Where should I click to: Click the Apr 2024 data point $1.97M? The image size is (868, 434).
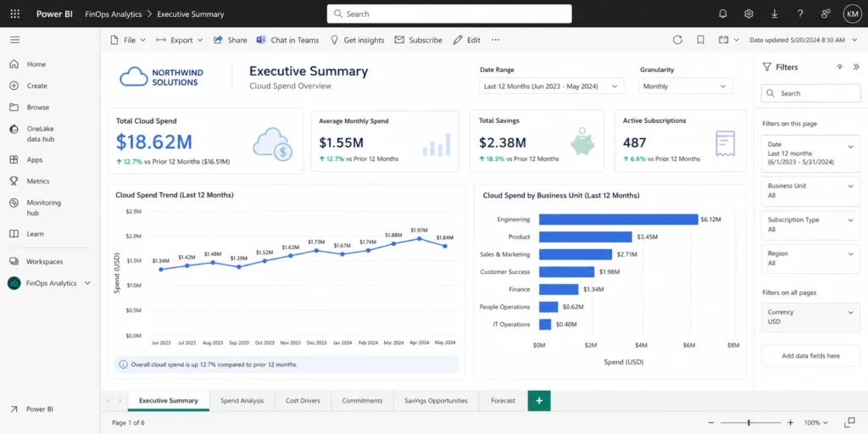[x=419, y=238]
